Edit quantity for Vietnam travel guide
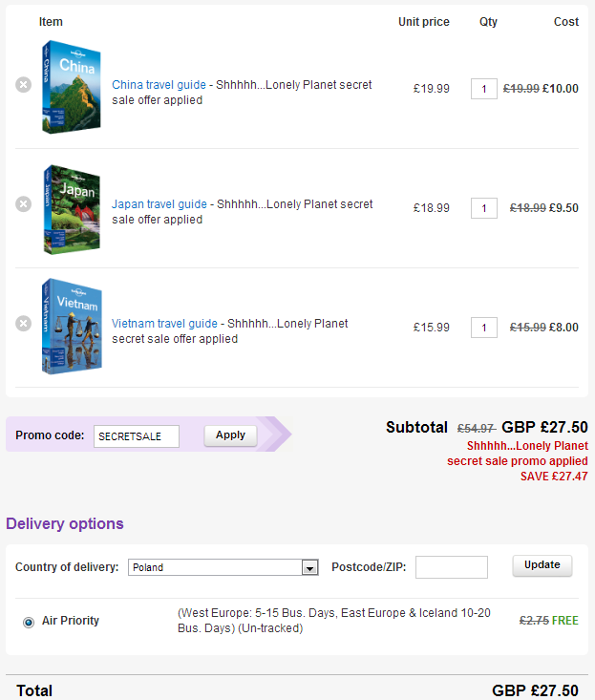 click(x=484, y=328)
